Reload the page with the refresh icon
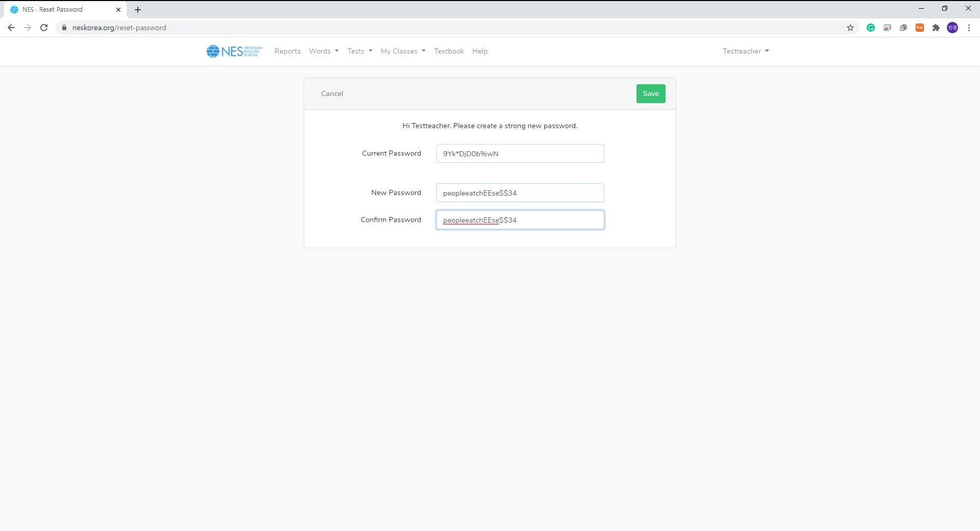Screen dimensions: 980x531 tap(44, 28)
